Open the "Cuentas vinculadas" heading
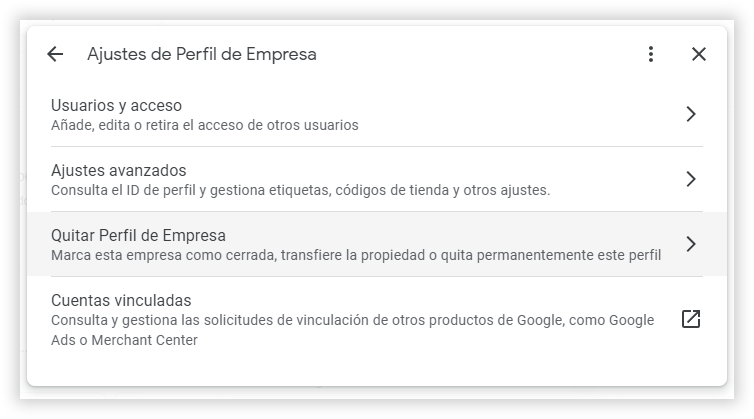 120,300
